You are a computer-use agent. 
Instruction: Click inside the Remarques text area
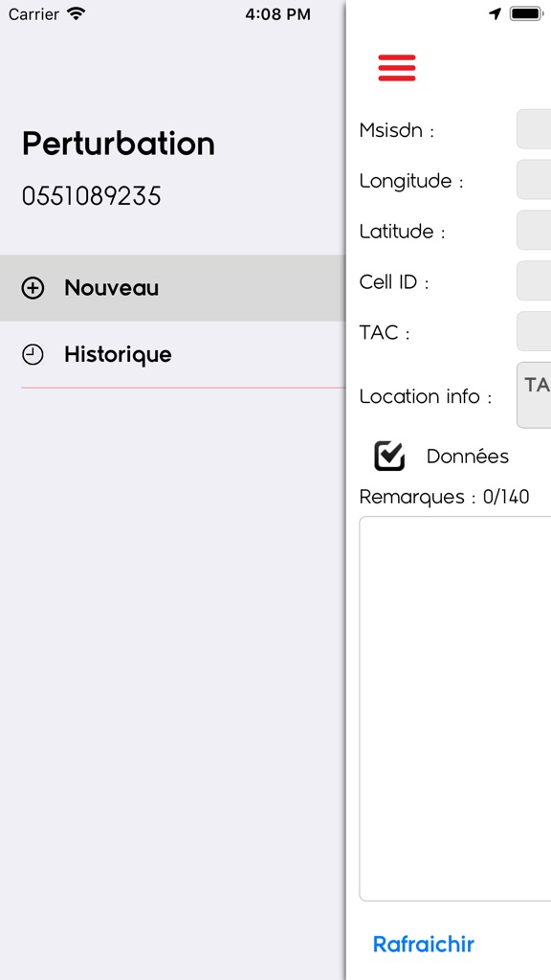click(455, 709)
